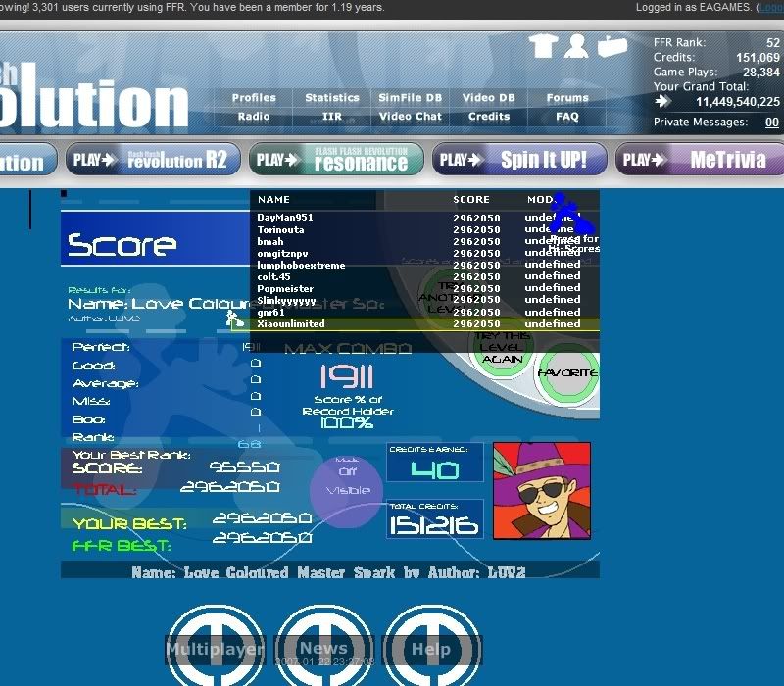The image size is (784, 686).
Task: Play Flash Flash Revolution R2
Action: (153, 160)
